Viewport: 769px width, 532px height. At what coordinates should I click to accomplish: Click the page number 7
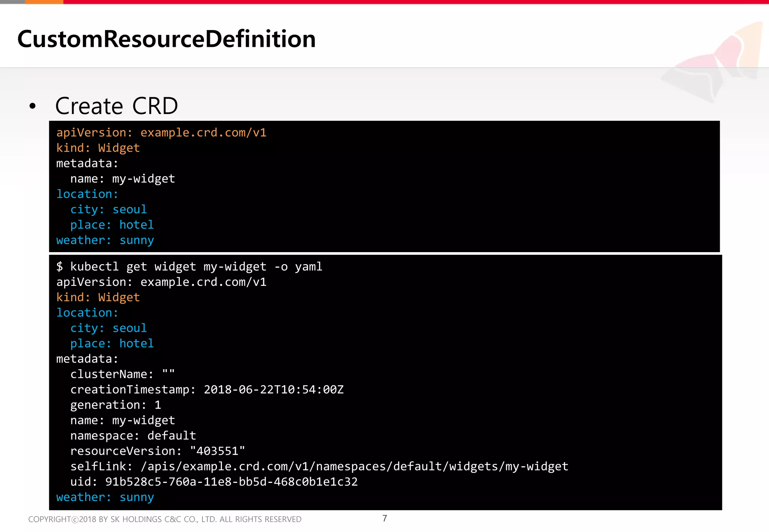click(x=384, y=518)
